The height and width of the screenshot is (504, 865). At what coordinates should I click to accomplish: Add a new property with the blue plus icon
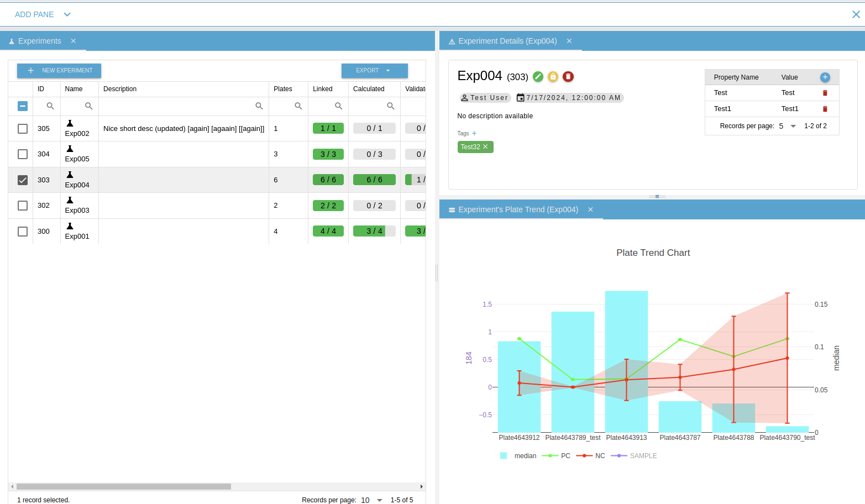click(825, 77)
